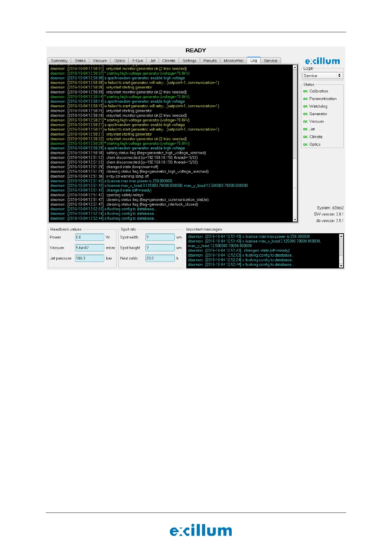The width and height of the screenshot is (392, 554).
Task: Open the Service tab
Action: 271,61
